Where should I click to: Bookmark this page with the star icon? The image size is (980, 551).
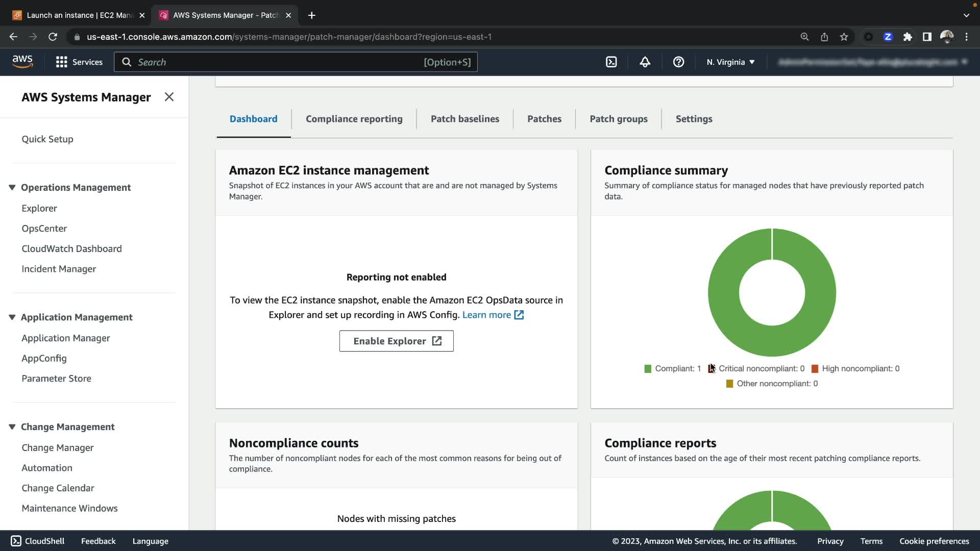[844, 37]
